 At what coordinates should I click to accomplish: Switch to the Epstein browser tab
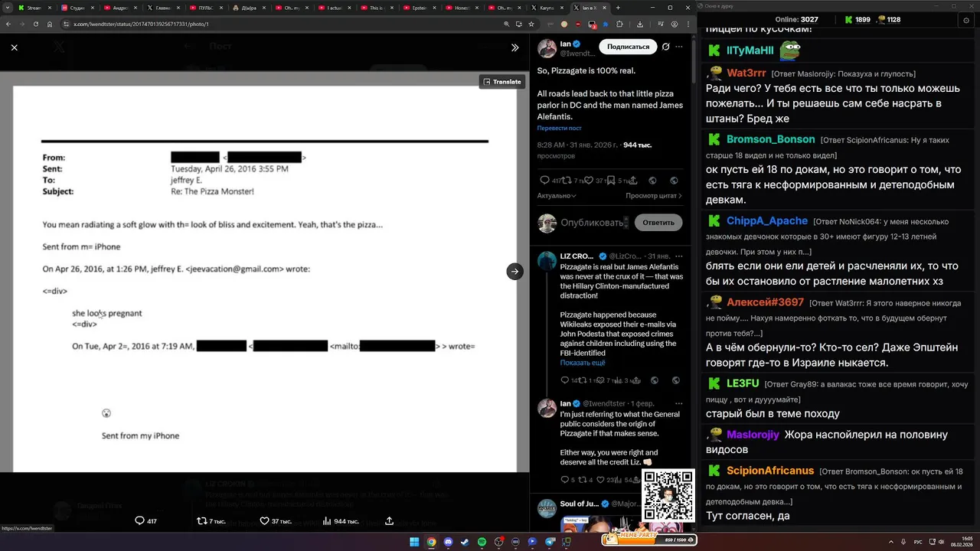click(x=420, y=8)
